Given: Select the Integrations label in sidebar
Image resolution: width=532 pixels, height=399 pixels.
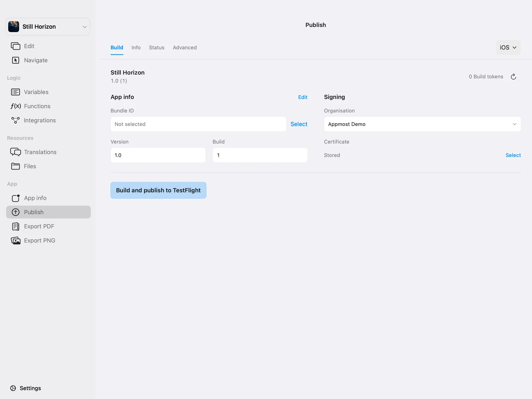Looking at the screenshot, I should (x=40, y=120).
